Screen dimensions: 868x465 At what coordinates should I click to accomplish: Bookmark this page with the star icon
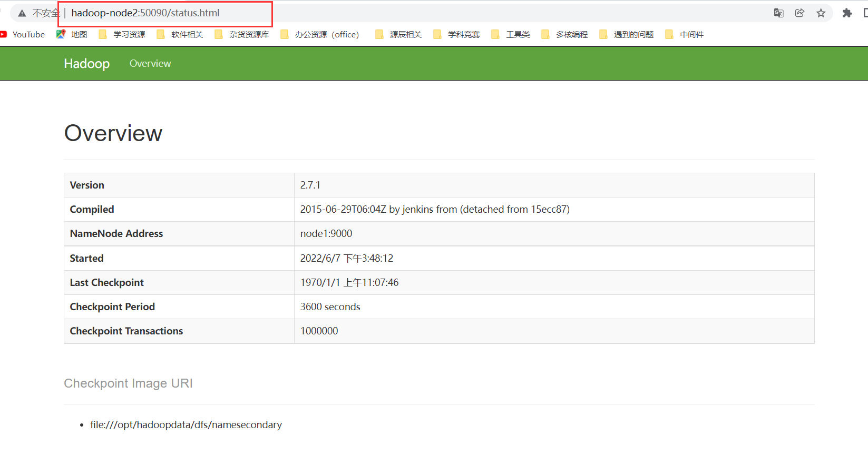[821, 13]
